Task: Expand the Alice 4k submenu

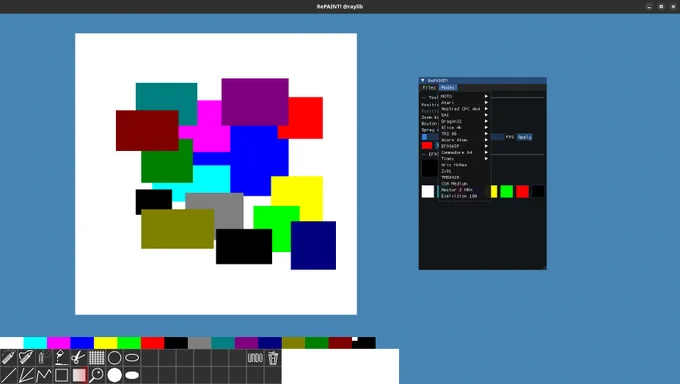Action: click(464, 128)
